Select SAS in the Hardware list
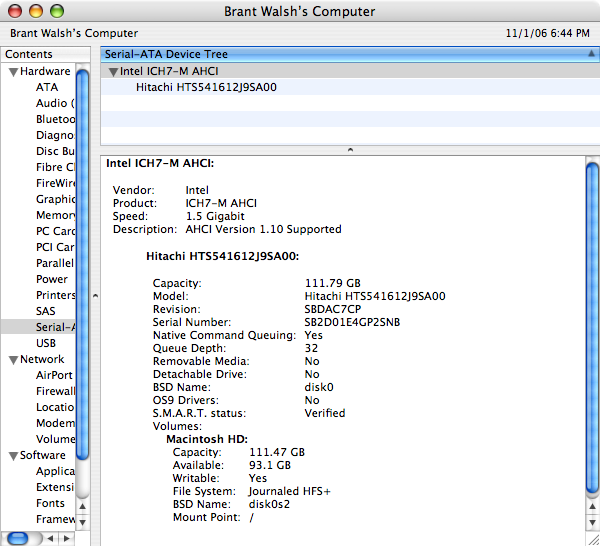The image size is (600, 546). point(46,311)
